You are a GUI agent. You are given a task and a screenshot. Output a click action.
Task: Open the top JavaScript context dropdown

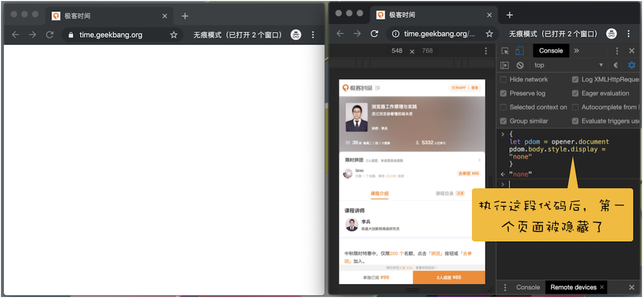(x=568, y=65)
